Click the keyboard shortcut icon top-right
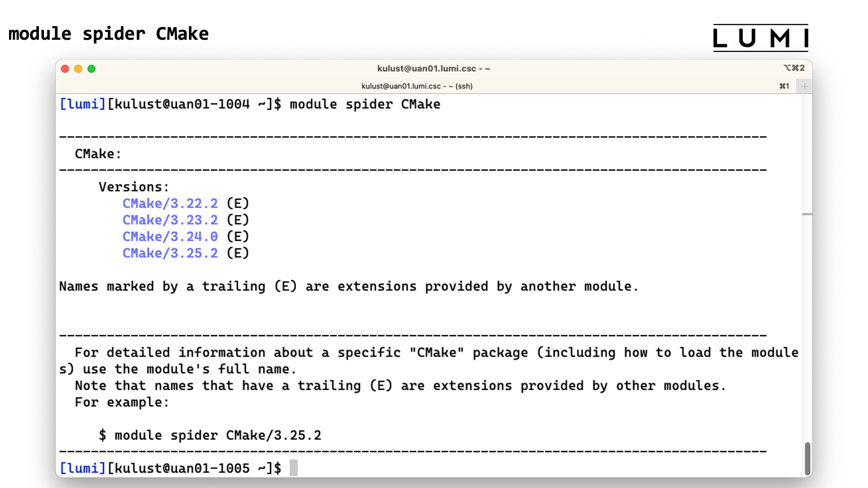Viewport: 868px width, 488px height. pos(794,68)
